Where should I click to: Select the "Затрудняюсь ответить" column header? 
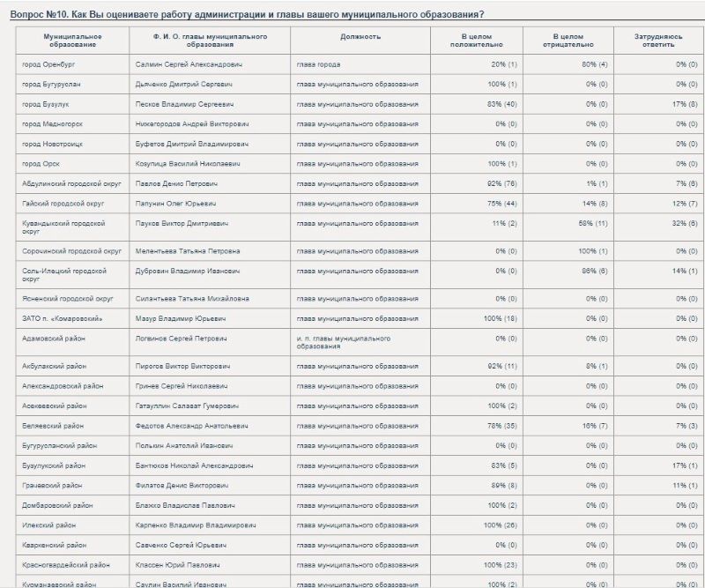[x=658, y=41]
